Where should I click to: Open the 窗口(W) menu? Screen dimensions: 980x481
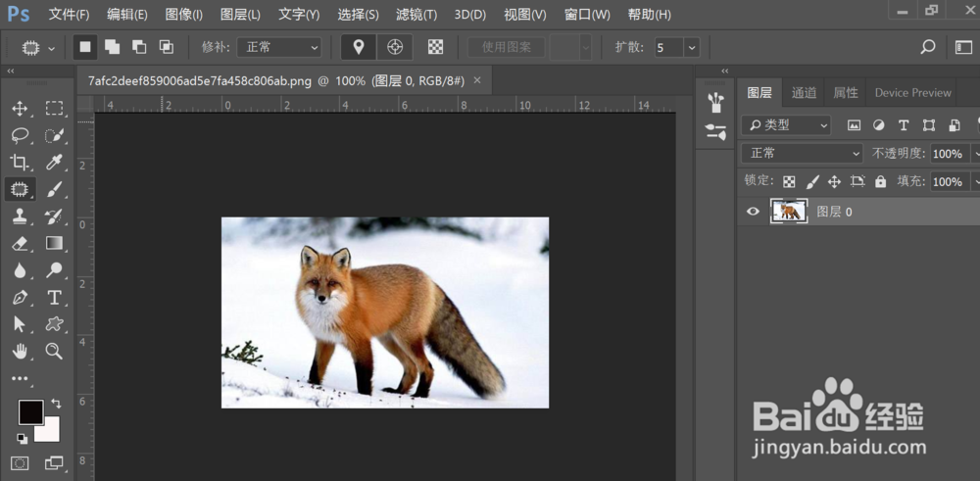[x=587, y=15]
